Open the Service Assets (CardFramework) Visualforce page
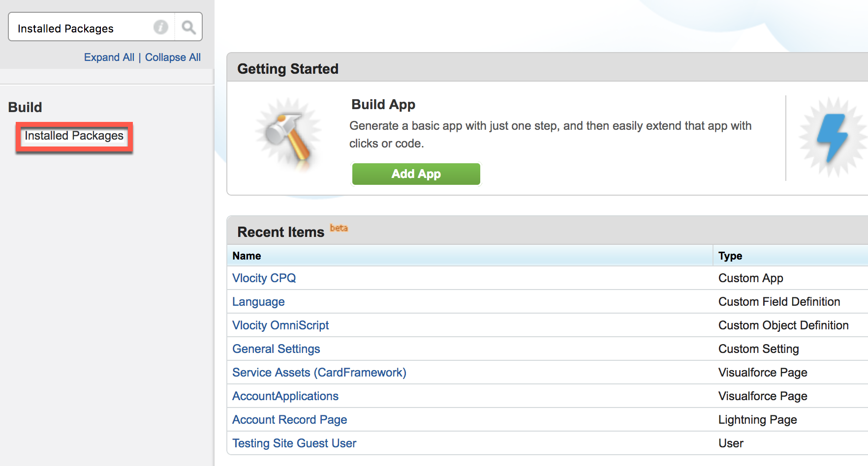 [x=319, y=372]
